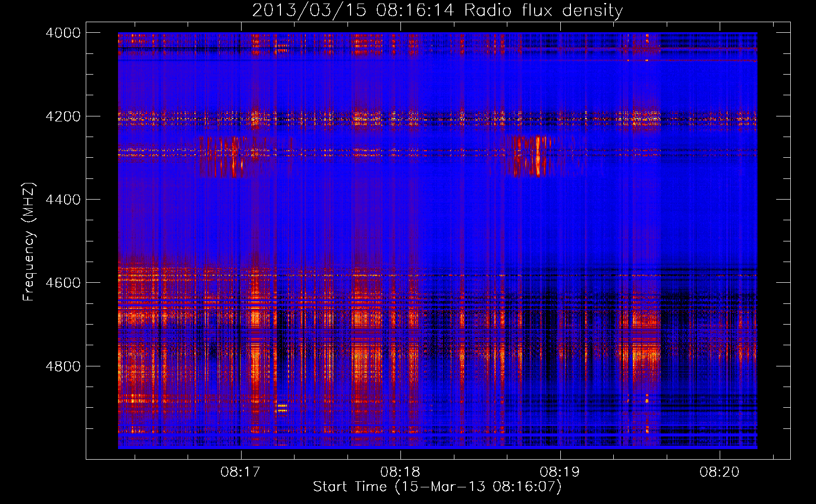This screenshot has height=504, width=816.
Task: Click the 08:18 time axis label
Action: coord(400,472)
